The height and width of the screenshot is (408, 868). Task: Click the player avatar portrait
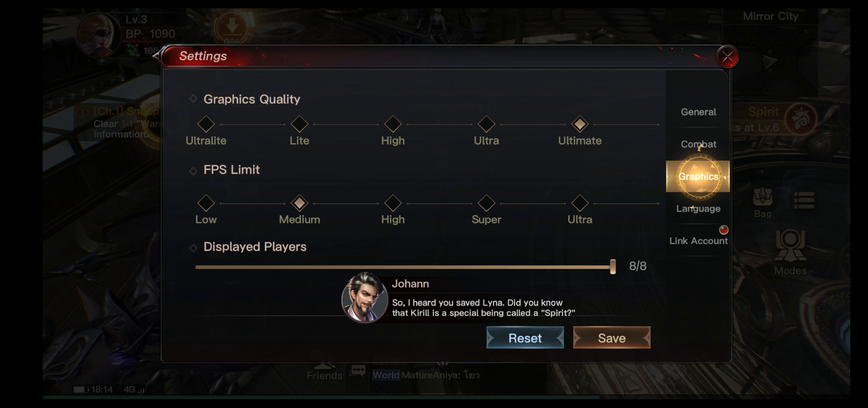coord(99,35)
